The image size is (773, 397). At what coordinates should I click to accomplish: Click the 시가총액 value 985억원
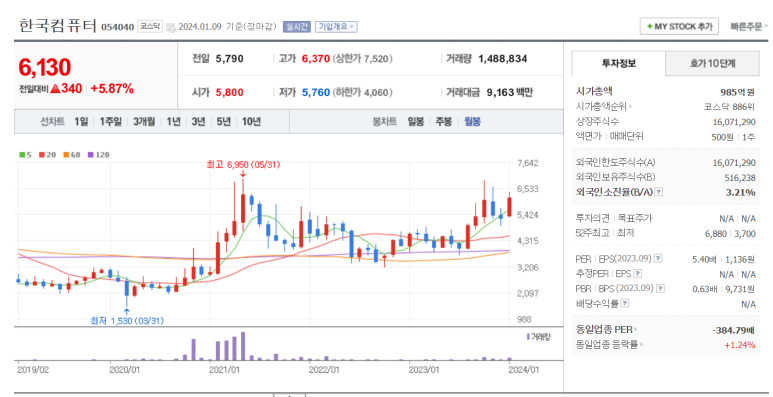[x=738, y=92]
